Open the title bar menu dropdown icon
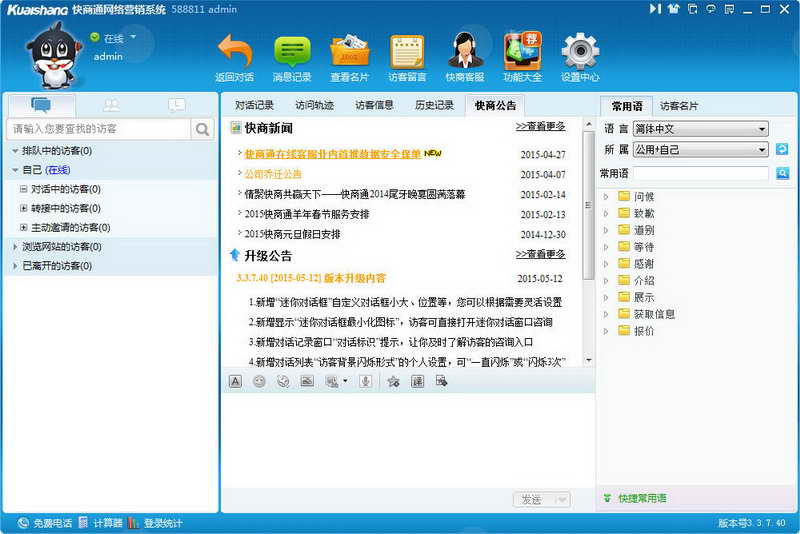 click(729, 9)
